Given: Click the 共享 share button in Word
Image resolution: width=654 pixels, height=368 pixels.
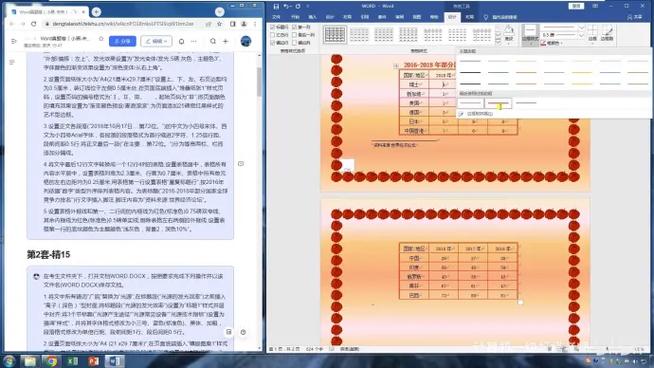Looking at the screenshot, I should coord(635,17).
